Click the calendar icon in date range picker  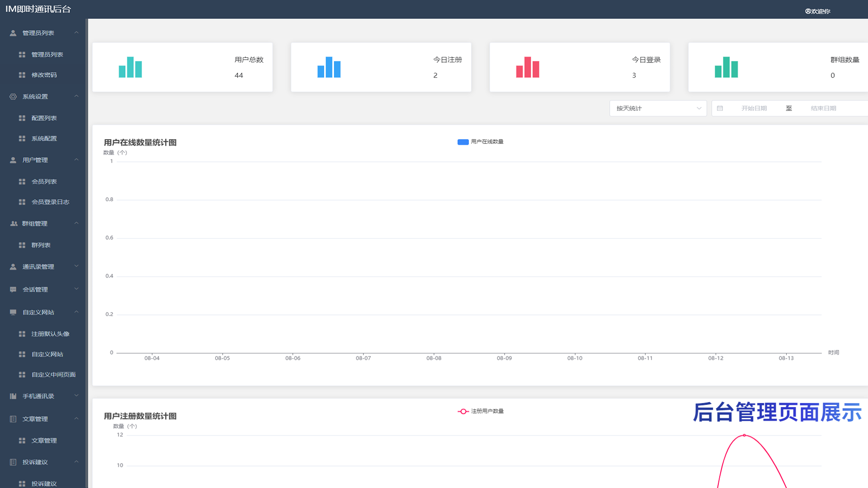click(720, 108)
